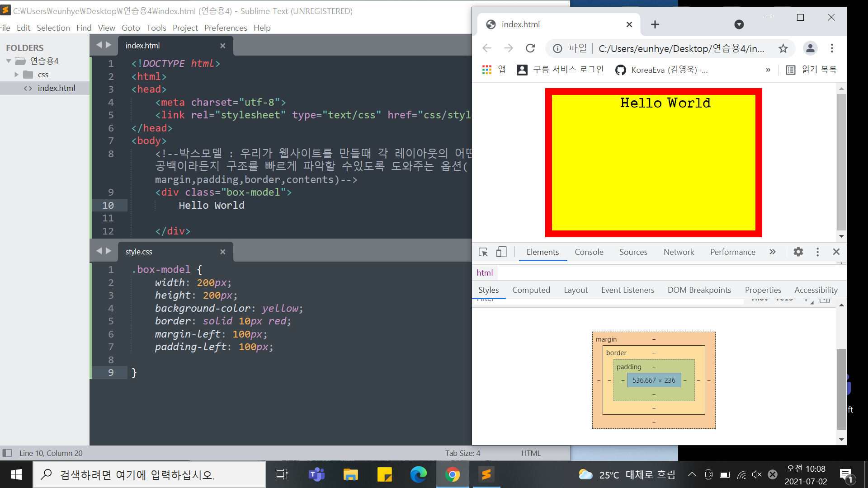Open the Reading list icon

click(790, 70)
